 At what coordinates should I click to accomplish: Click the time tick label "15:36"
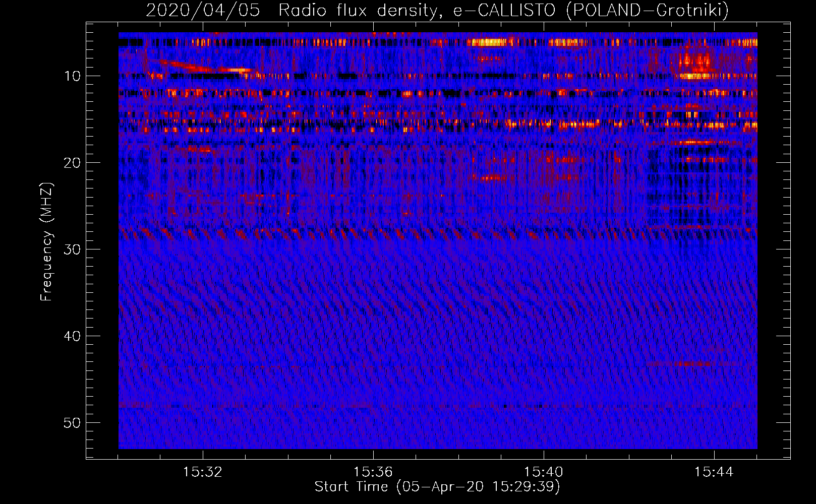[373, 472]
